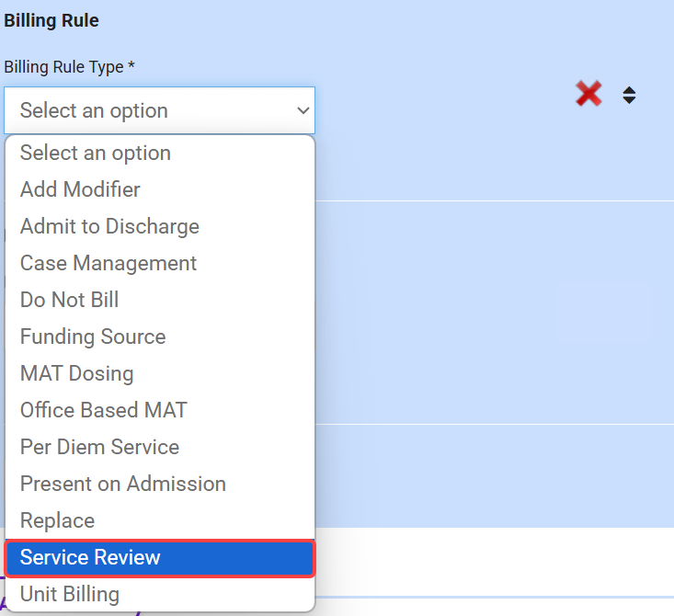
Task: Pick 'Admit to Discharge' rule type
Action: coord(109,226)
